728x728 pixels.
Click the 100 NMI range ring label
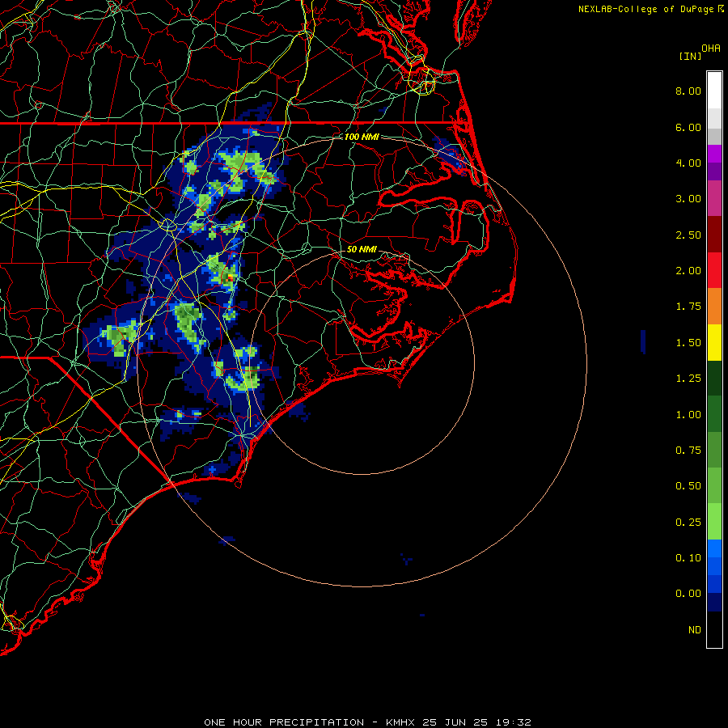362,137
